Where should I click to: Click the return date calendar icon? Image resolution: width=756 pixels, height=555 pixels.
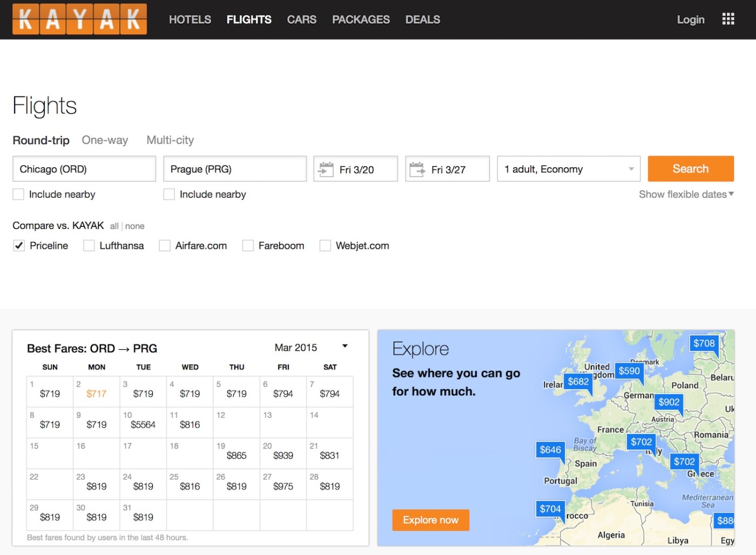click(x=417, y=170)
